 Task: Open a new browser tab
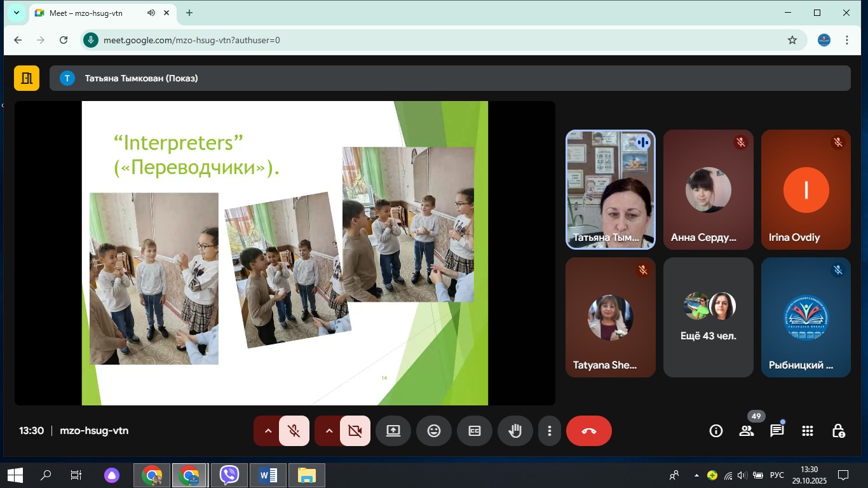tap(189, 13)
